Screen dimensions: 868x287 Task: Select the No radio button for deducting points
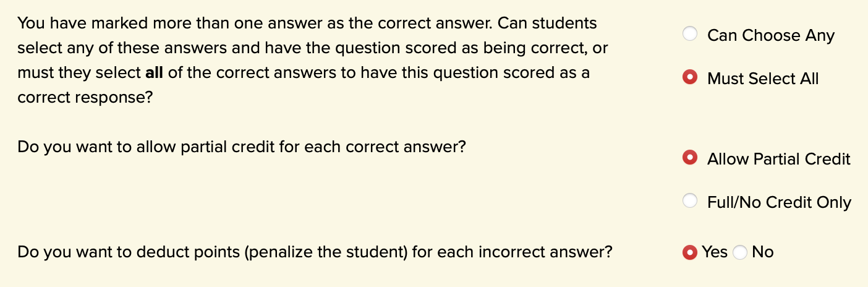pyautogui.click(x=740, y=252)
